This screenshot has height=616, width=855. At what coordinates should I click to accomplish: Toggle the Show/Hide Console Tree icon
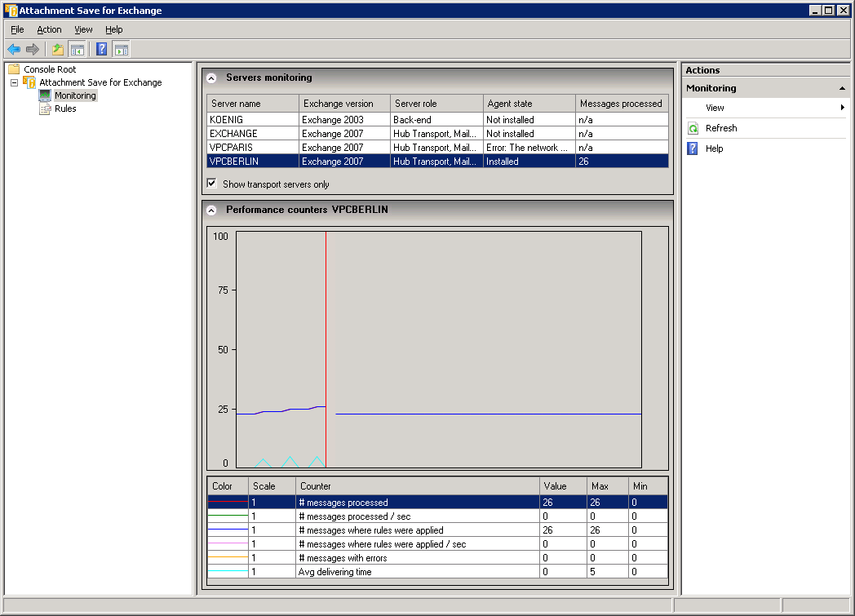pyautogui.click(x=78, y=49)
